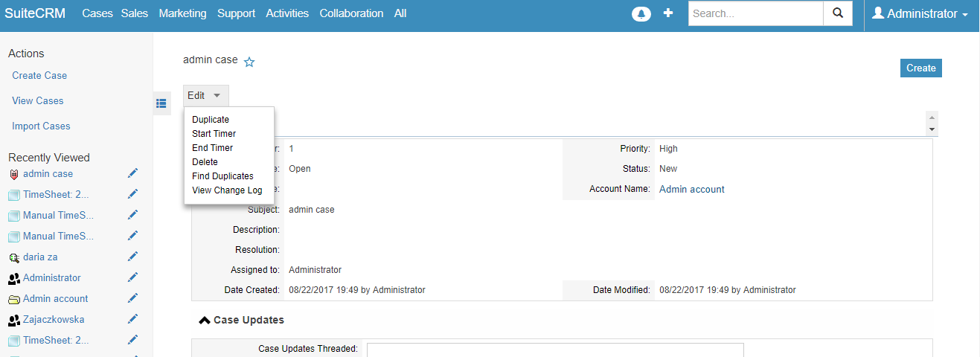980x357 pixels.
Task: Open the Admin account link
Action: point(692,189)
